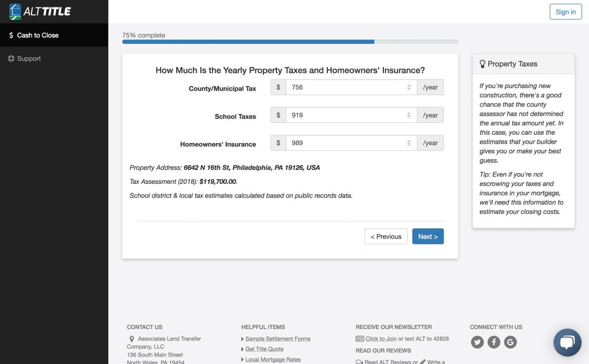Open the Google social icon
The height and width of the screenshot is (364, 589).
pyautogui.click(x=510, y=342)
